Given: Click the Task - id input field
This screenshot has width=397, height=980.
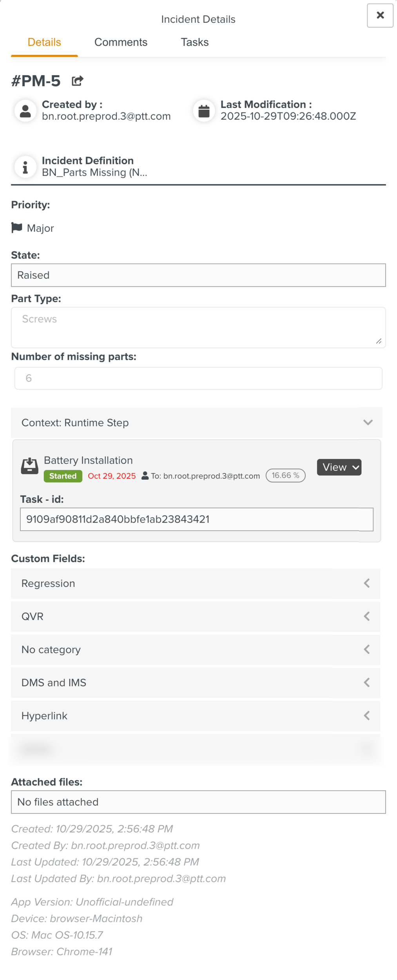Looking at the screenshot, I should coord(197,519).
